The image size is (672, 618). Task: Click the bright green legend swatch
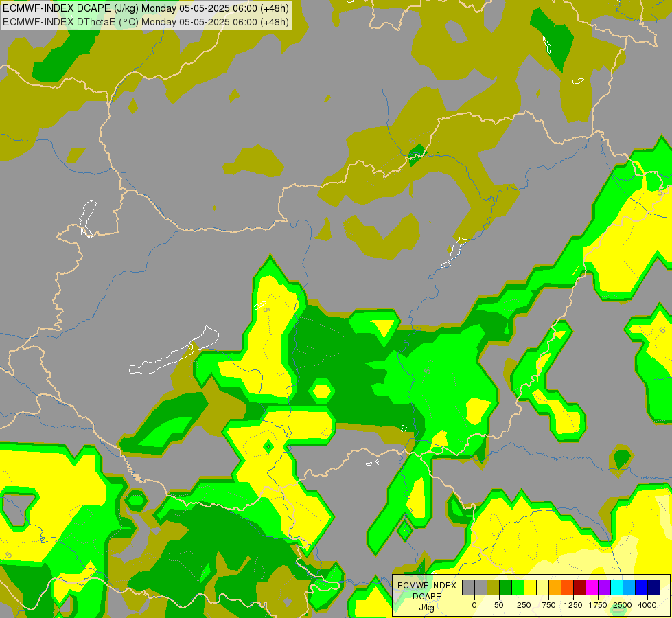click(518, 587)
